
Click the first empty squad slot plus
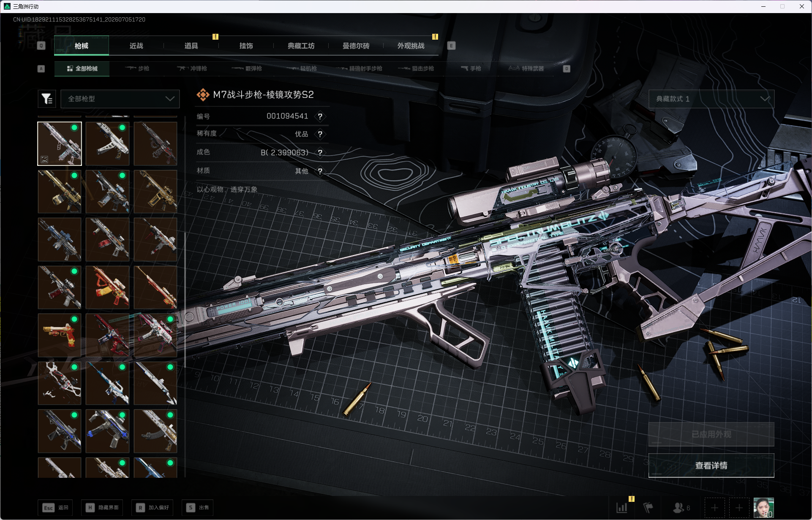714,507
